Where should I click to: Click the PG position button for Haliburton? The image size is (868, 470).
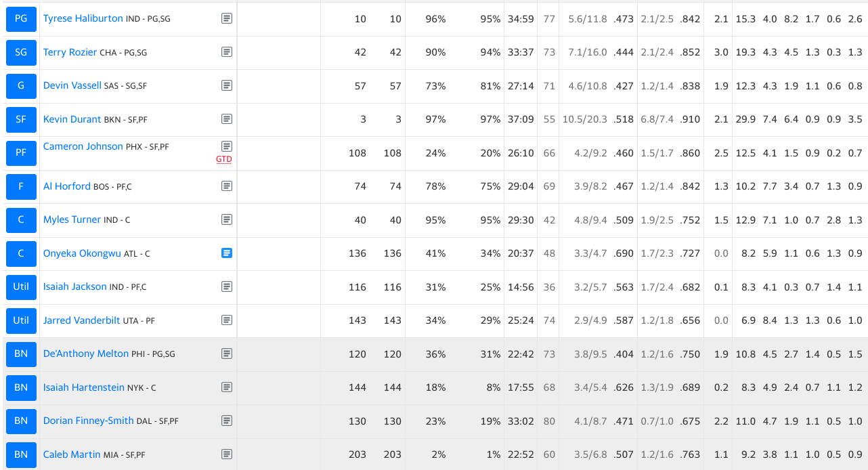(x=21, y=18)
